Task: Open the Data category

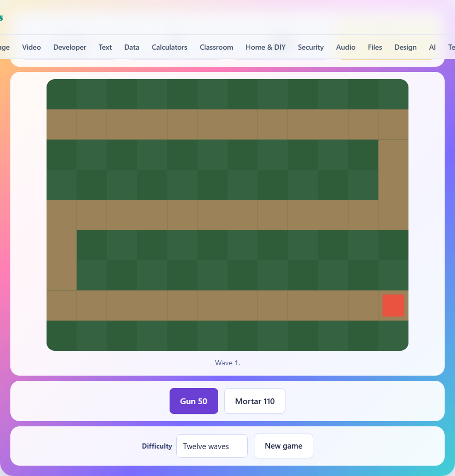Action: 132,48
